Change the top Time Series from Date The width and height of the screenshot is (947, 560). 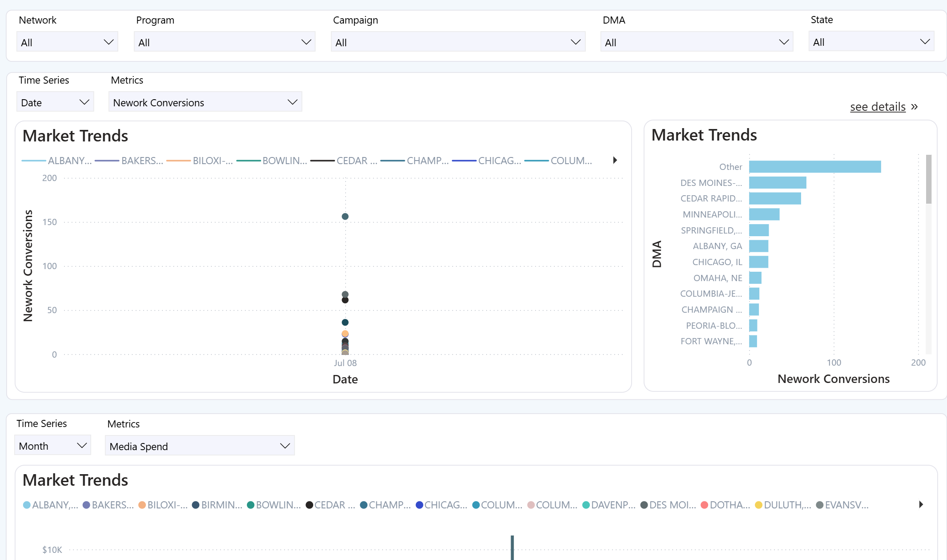(x=55, y=102)
